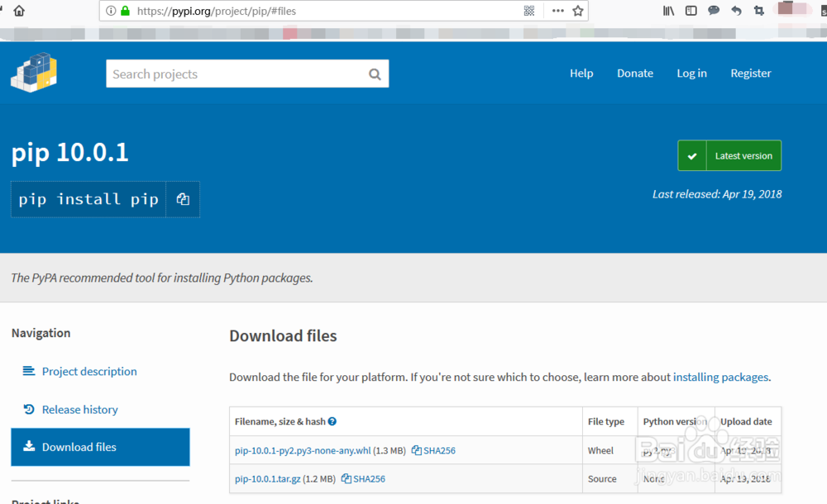Screen dimensions: 827x504
Task: Click the chat bubble toolbar icon
Action: click(714, 11)
